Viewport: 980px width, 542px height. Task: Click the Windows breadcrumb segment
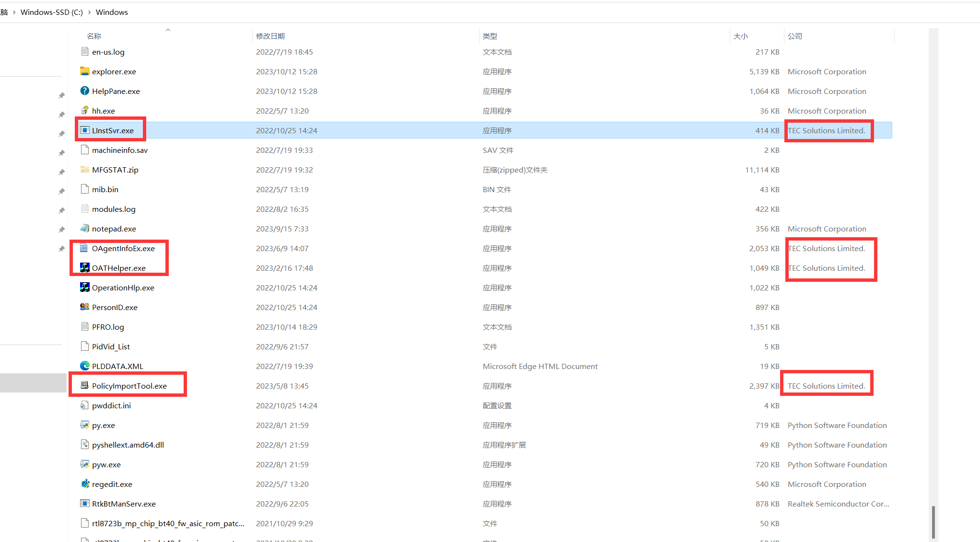point(112,12)
